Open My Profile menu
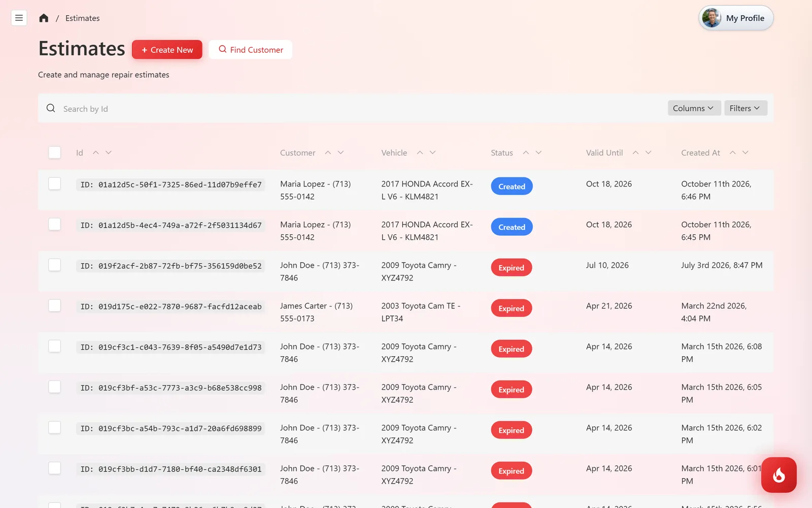This screenshot has width=812, height=508. (x=736, y=18)
